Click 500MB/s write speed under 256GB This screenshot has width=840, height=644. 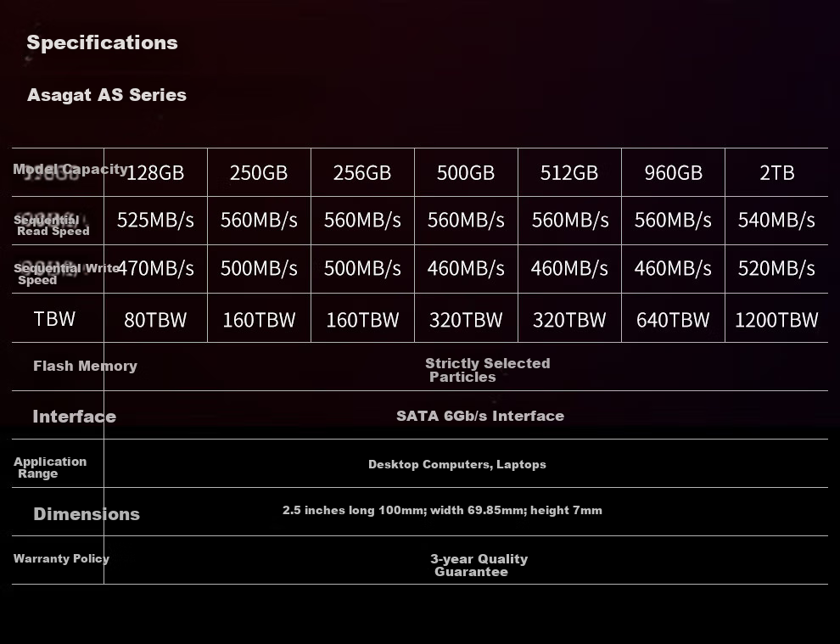[362, 268]
